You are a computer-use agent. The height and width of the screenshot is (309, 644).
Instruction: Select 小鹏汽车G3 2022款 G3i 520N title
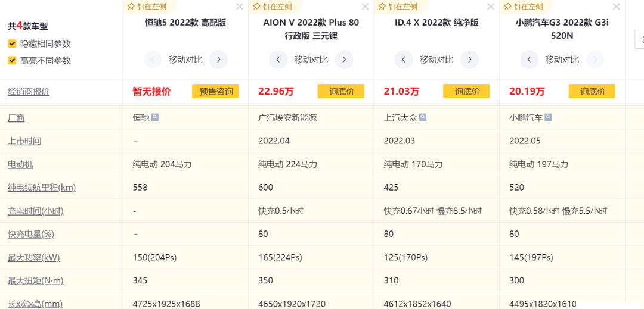coord(562,29)
